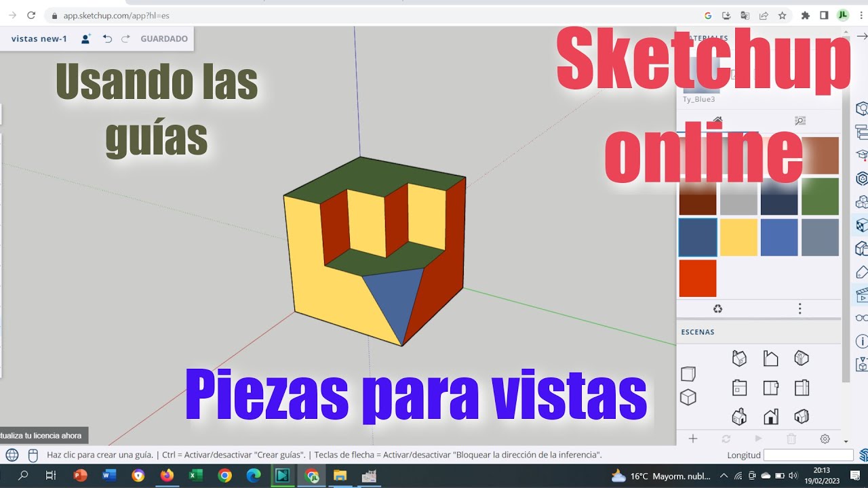This screenshot has width=868, height=488.
Task: Open Firefox from the taskbar
Action: click(x=167, y=476)
